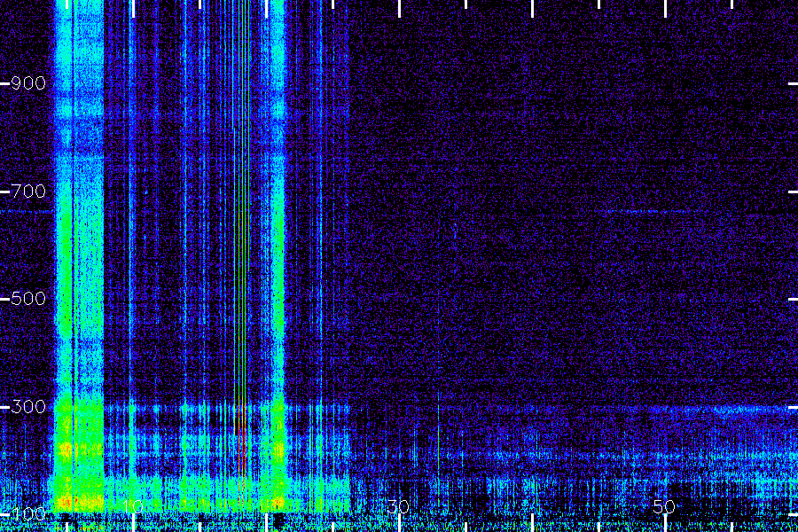Select the 30 time axis label
This screenshot has width=798, height=532.
click(398, 506)
